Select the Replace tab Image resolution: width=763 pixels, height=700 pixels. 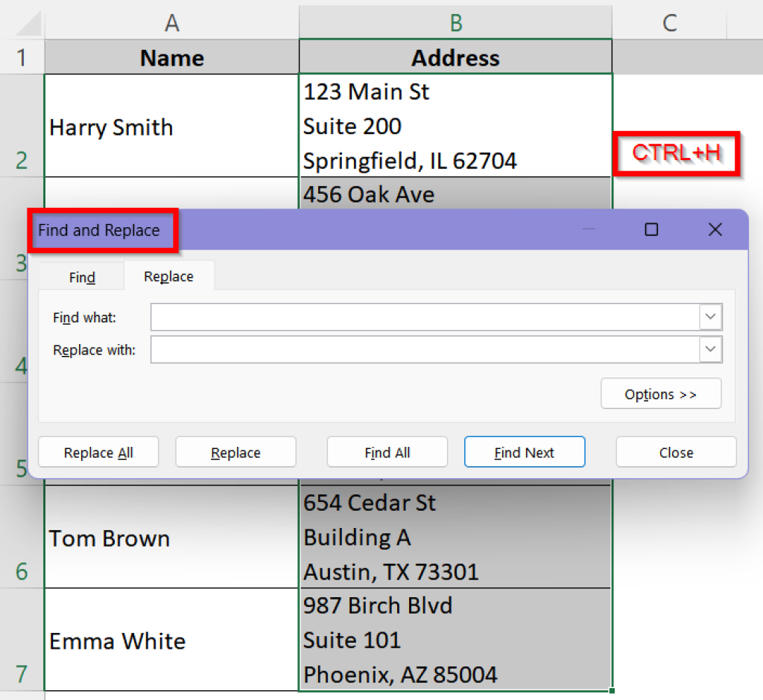[x=168, y=276]
